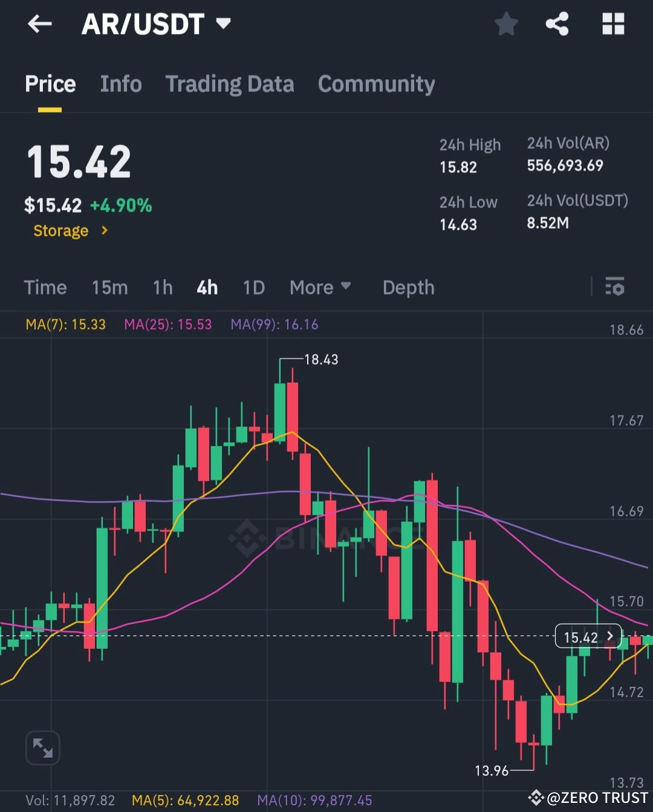Go back using the arrow icon
653x812 pixels.
[39, 23]
